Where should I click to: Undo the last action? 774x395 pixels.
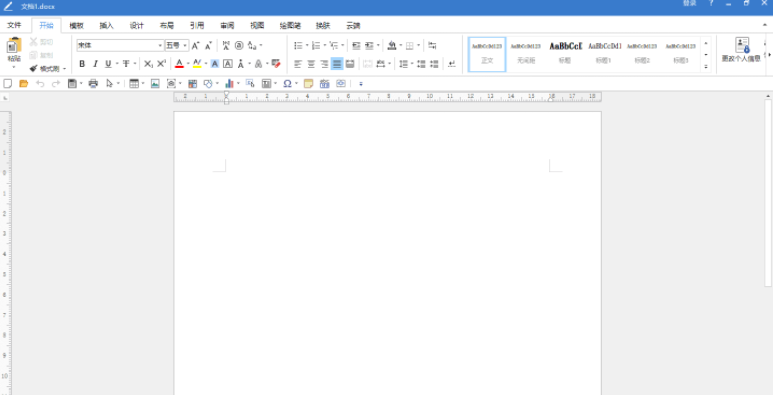40,84
